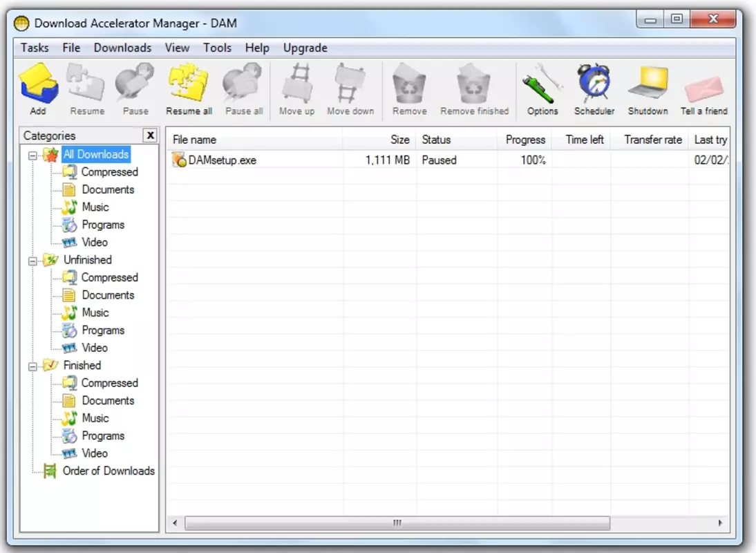Click the scrollbar right arrow

[720, 523]
